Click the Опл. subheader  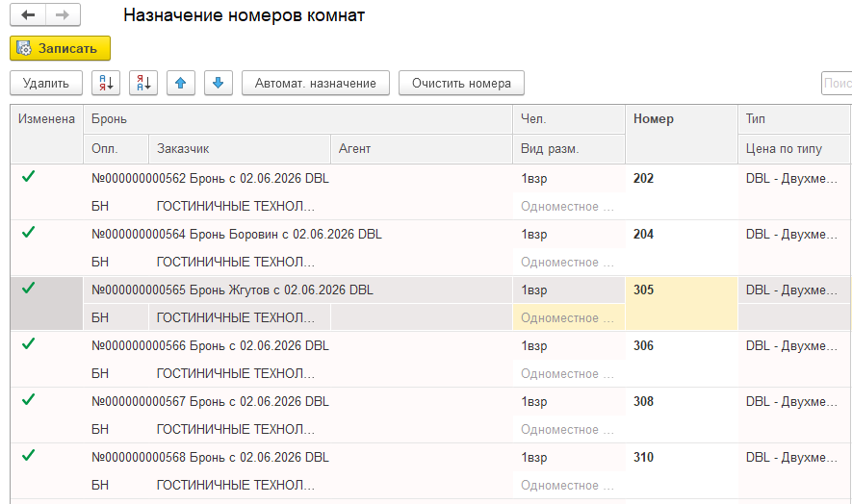tap(116, 149)
